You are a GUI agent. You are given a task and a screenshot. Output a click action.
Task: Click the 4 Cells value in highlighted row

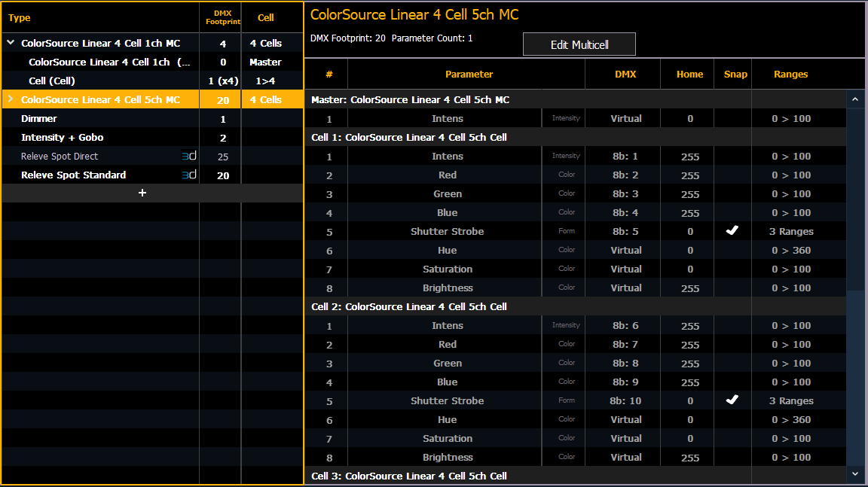pyautogui.click(x=266, y=99)
